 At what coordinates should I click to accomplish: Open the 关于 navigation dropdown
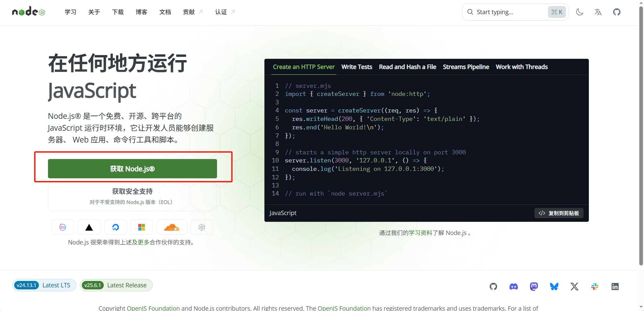94,12
